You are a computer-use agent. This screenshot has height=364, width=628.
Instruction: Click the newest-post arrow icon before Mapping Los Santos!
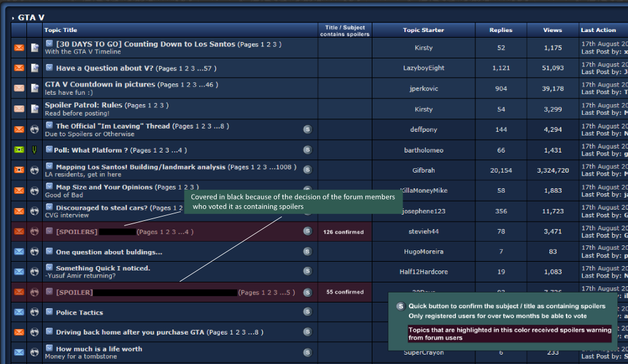pyautogui.click(x=49, y=166)
